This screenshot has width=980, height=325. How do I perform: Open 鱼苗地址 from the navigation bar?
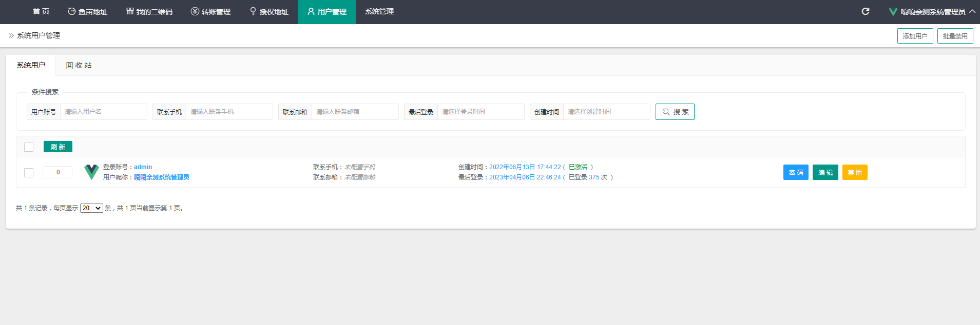pyautogui.click(x=87, y=12)
